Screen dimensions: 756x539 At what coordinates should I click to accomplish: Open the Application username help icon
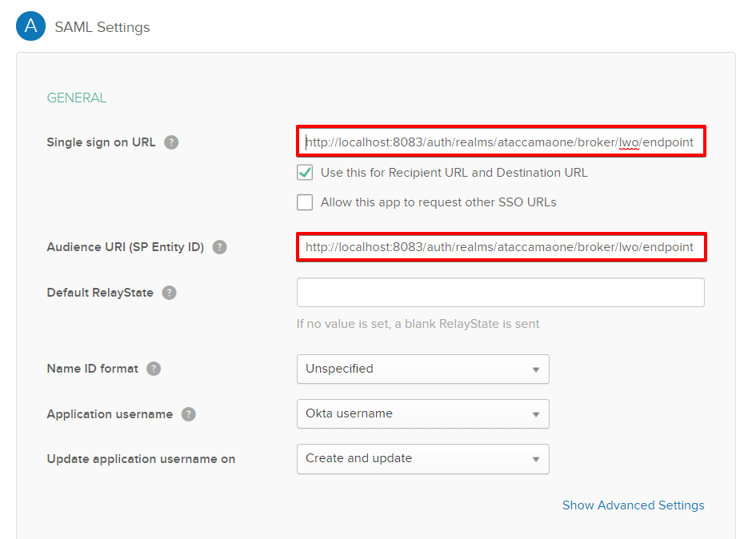pos(188,414)
